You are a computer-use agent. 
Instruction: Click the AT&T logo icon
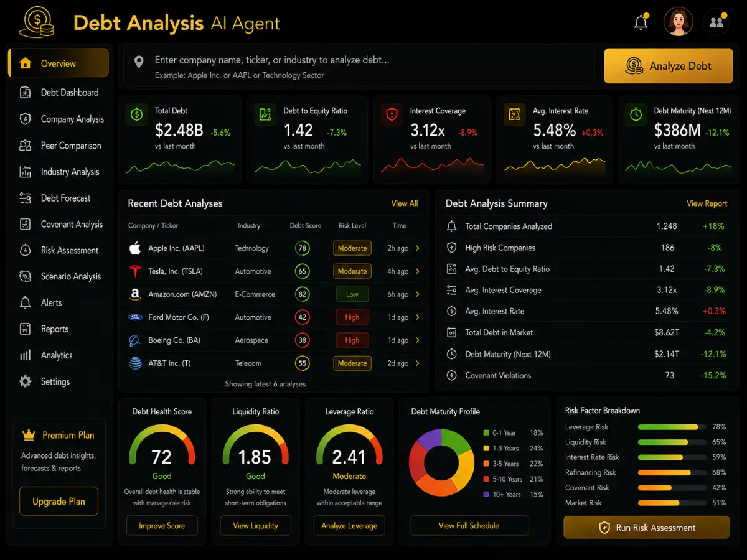click(x=135, y=363)
